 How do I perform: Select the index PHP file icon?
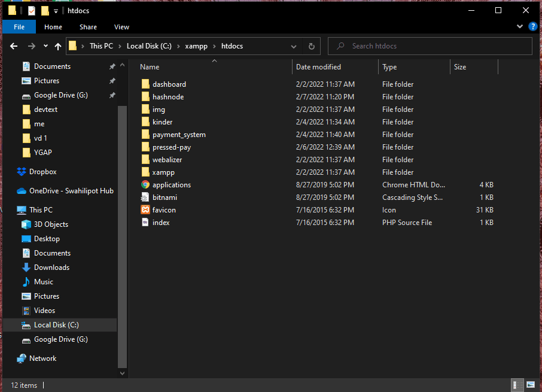pyautogui.click(x=145, y=222)
